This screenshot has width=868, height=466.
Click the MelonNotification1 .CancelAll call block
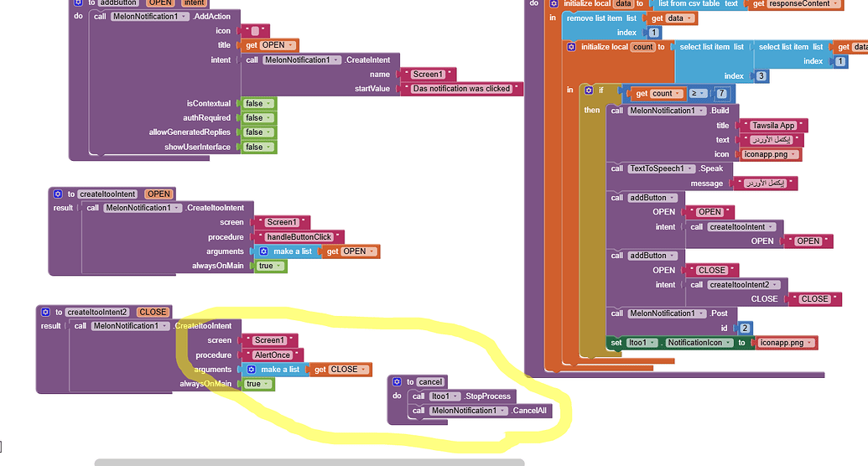480,411
